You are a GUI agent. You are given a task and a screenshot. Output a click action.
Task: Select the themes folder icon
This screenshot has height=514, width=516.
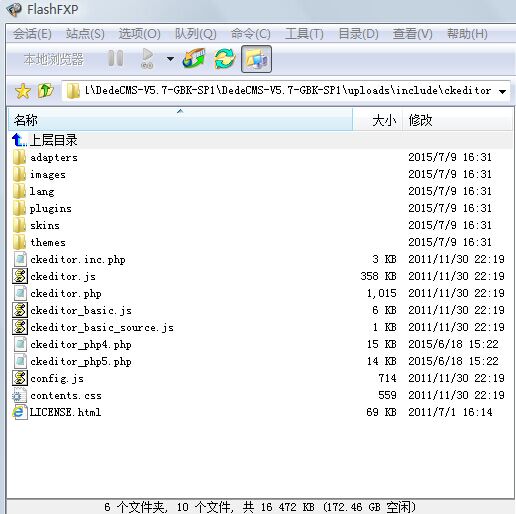pyautogui.click(x=19, y=242)
